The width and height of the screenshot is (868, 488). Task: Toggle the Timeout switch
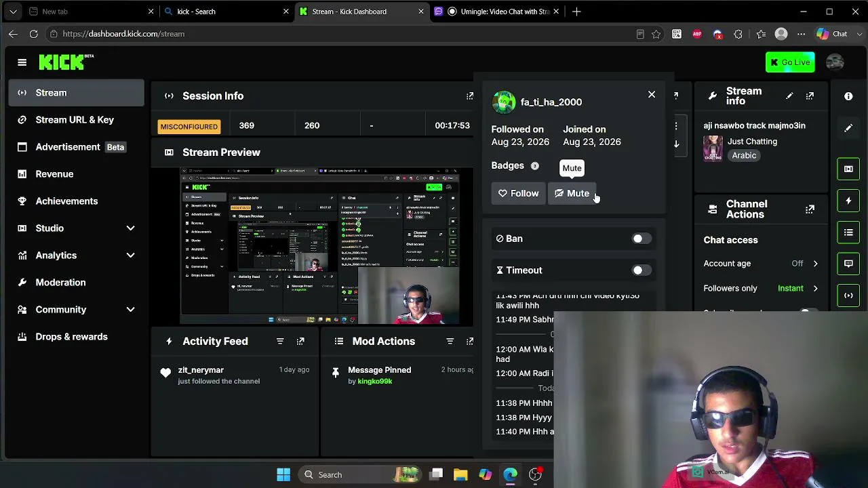(641, 270)
